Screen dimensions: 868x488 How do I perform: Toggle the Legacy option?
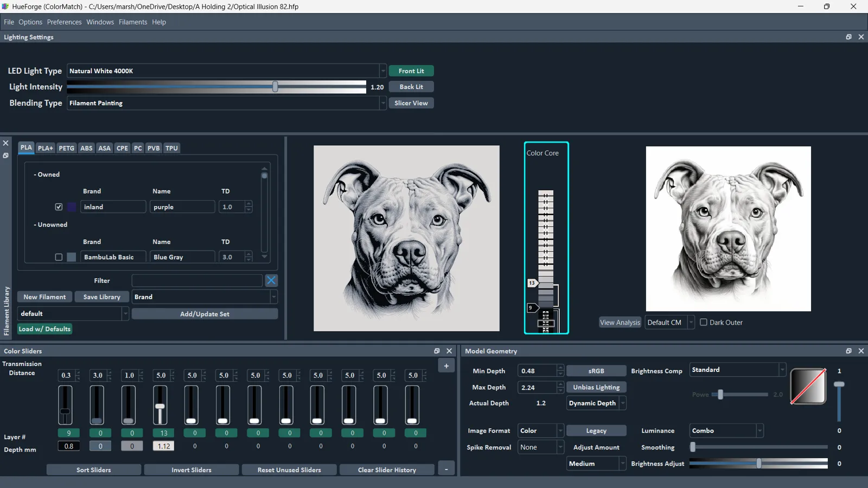(596, 431)
